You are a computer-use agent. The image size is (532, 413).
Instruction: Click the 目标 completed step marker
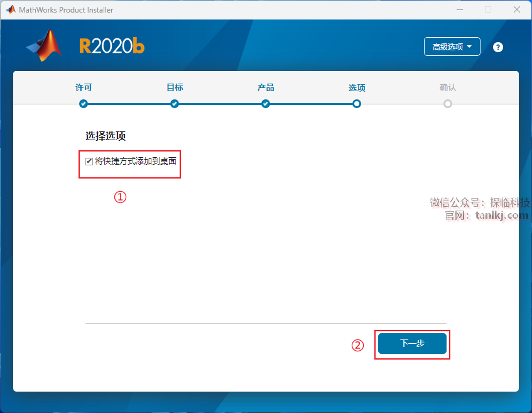pos(175,104)
